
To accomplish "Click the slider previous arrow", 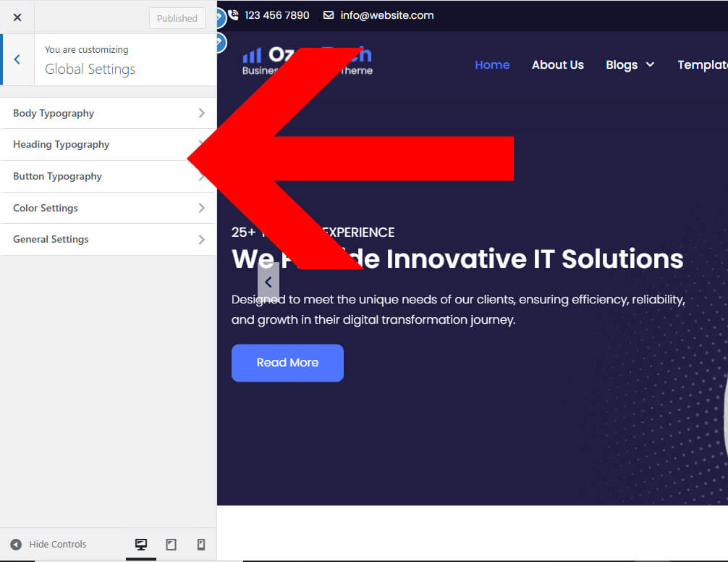I will (268, 282).
